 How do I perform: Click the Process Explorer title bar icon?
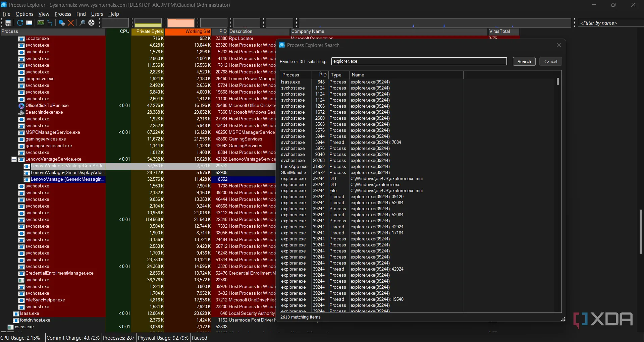4,5
